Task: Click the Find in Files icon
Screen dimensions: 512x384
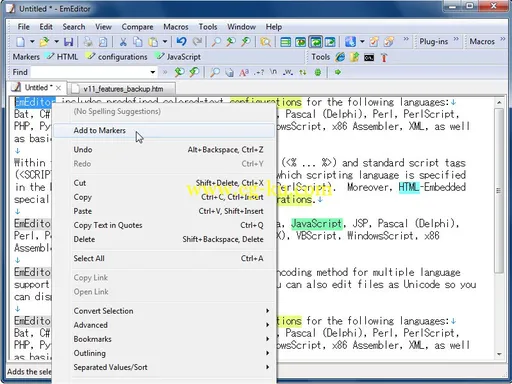Action: 266,42
